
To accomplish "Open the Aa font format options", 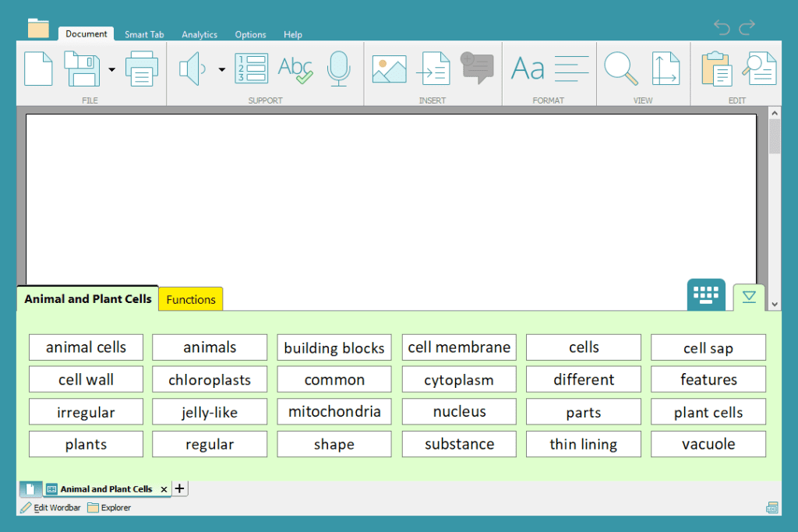I will [x=528, y=69].
